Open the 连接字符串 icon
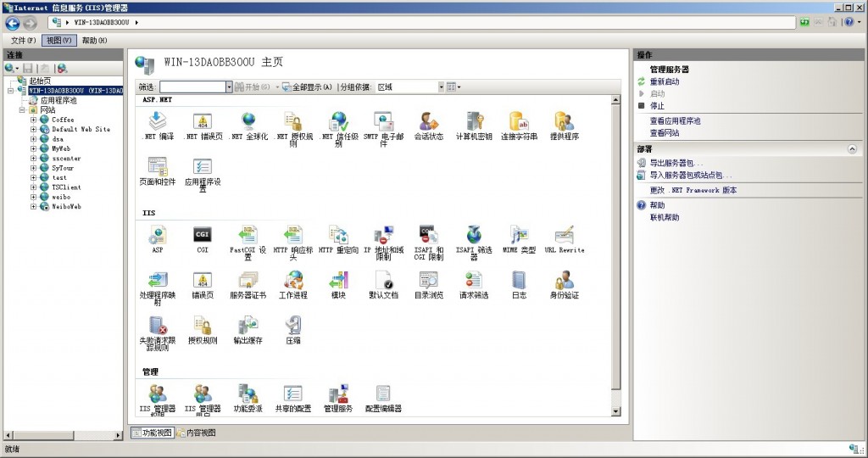The image size is (868, 458). click(x=518, y=122)
